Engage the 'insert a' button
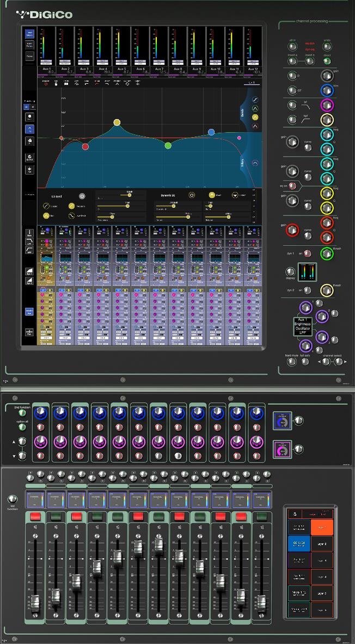This screenshot has width=355, height=644. [x=292, y=61]
